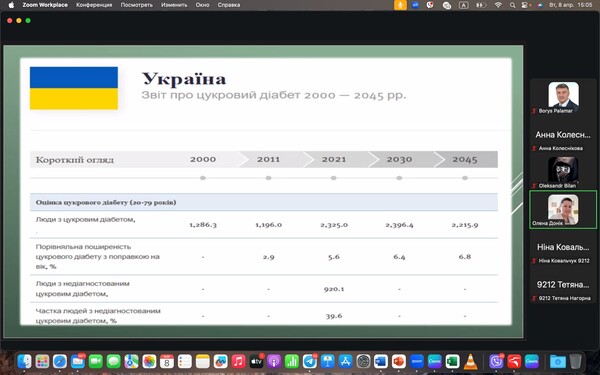Open Podcasts from the Dock

[274, 361]
